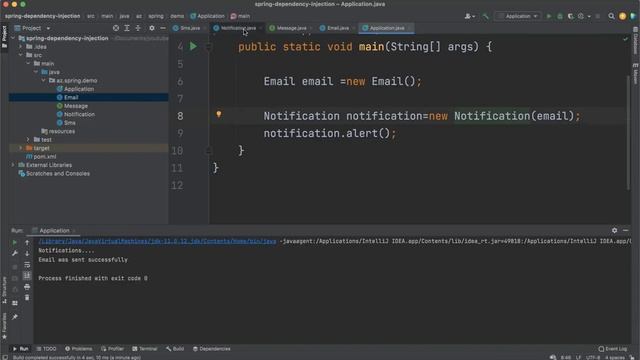Debug Application with the bug icon
The image size is (640, 360).
(560, 16)
